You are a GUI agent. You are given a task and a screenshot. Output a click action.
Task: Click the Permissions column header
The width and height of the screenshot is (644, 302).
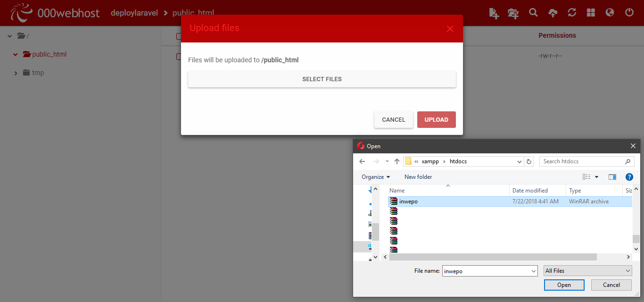(557, 35)
